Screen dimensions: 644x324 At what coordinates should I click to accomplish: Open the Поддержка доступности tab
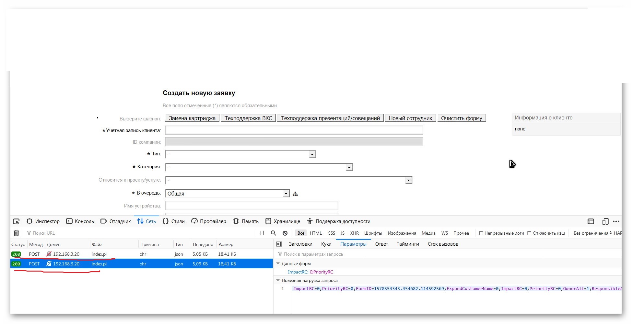[x=339, y=221]
